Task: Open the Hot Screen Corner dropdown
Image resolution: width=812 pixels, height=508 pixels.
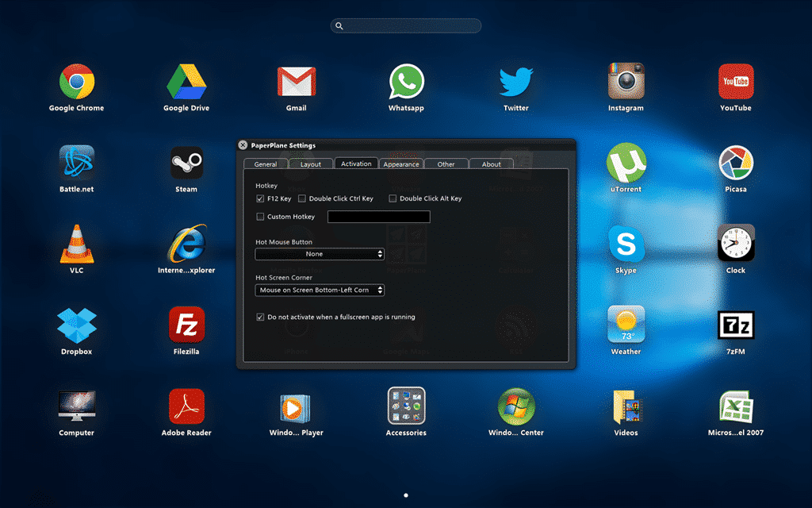Action: point(320,291)
